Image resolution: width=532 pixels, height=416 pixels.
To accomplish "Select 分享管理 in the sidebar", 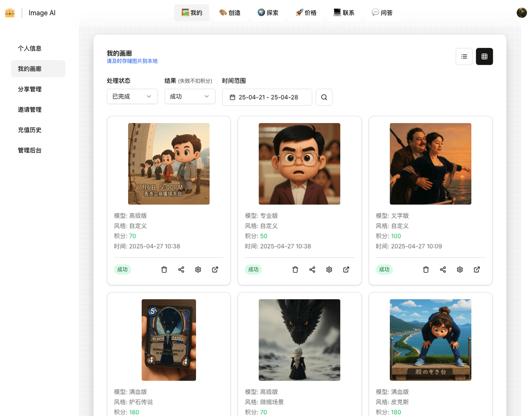I will (x=30, y=89).
